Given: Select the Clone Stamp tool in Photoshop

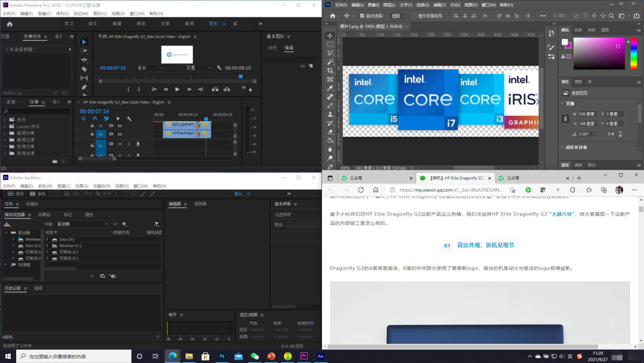Looking at the screenshot, I should click(x=330, y=114).
